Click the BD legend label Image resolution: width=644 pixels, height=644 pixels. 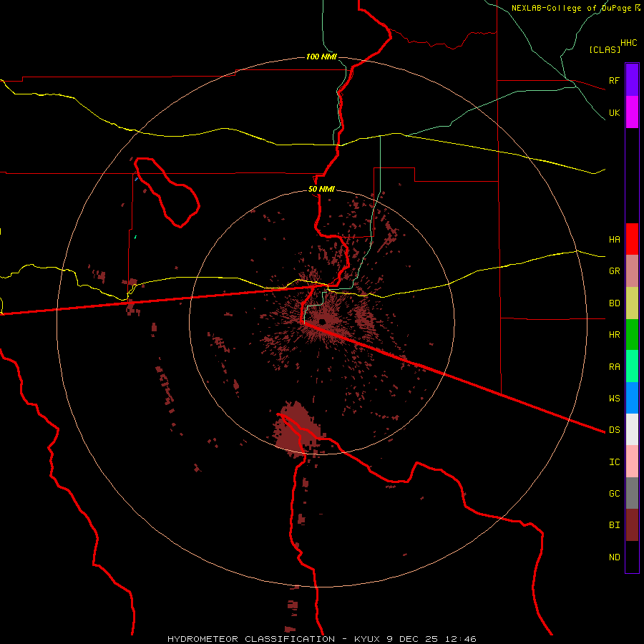click(x=614, y=303)
